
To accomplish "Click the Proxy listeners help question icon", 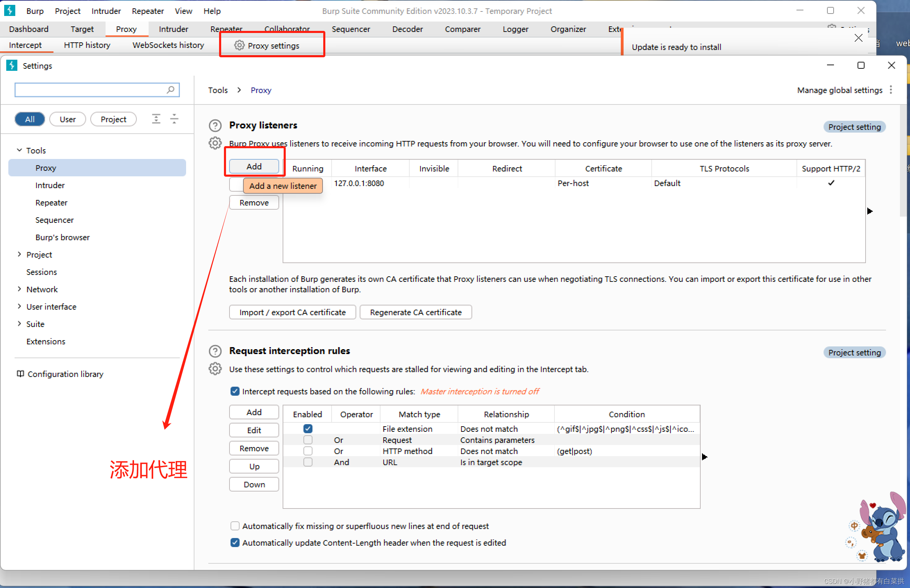I will [215, 125].
